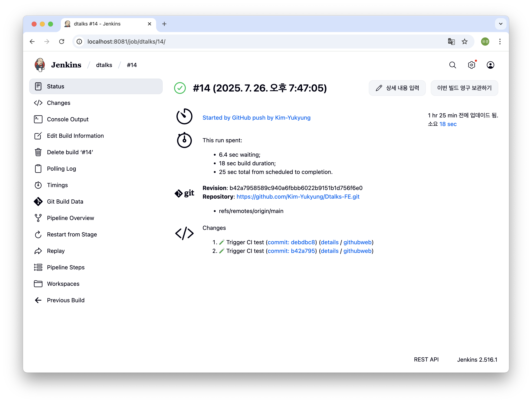The height and width of the screenshot is (403, 532).
Task: Open Console Output in sidebar
Action: tap(68, 119)
